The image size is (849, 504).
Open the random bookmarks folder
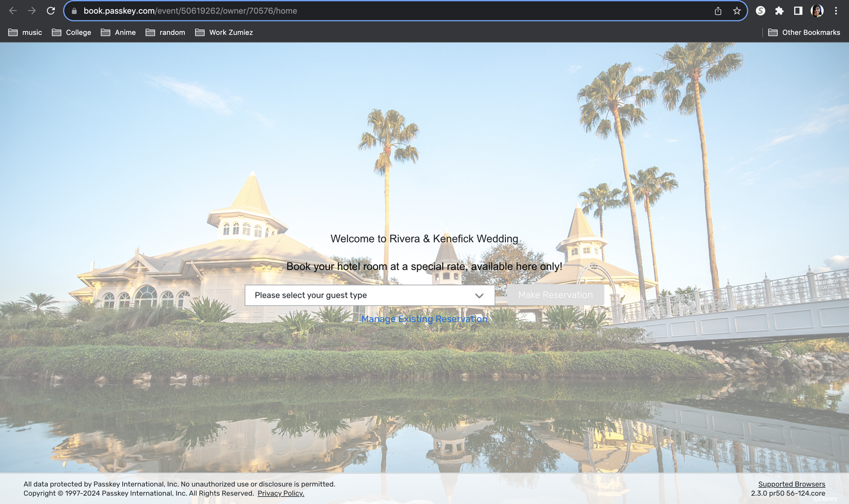(x=166, y=32)
